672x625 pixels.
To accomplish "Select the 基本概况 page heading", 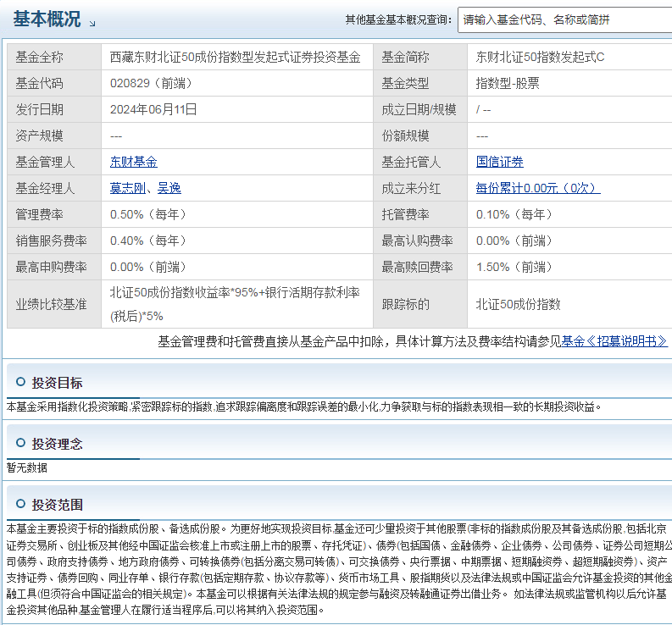I will tap(47, 19).
